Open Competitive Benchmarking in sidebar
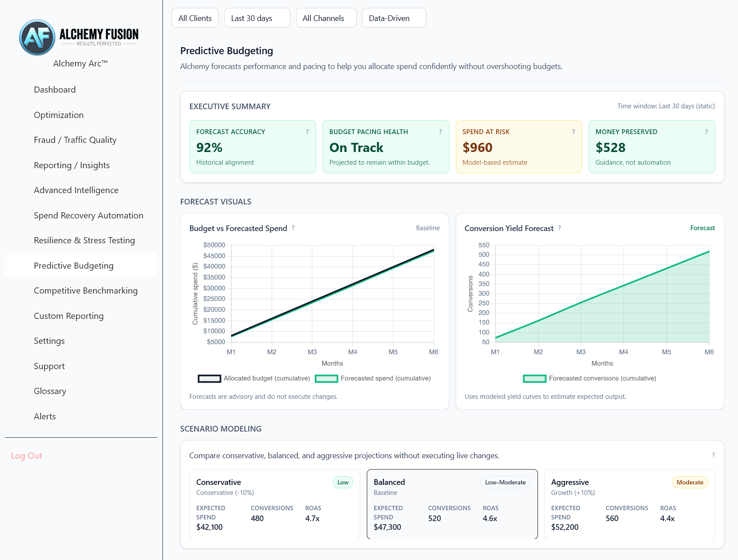 click(x=86, y=290)
